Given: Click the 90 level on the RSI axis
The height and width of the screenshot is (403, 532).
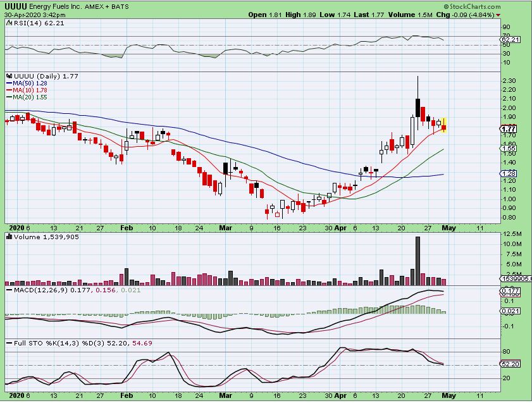Looking at the screenshot, I should tap(506, 27).
